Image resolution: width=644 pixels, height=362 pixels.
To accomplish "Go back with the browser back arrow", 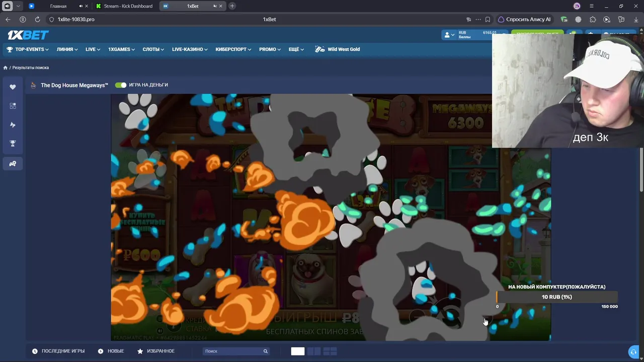I will [x=8, y=19].
